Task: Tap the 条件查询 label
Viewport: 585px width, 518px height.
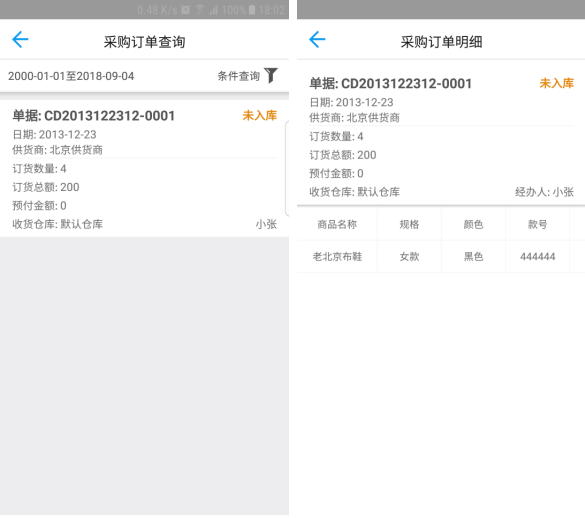Action: click(238, 76)
